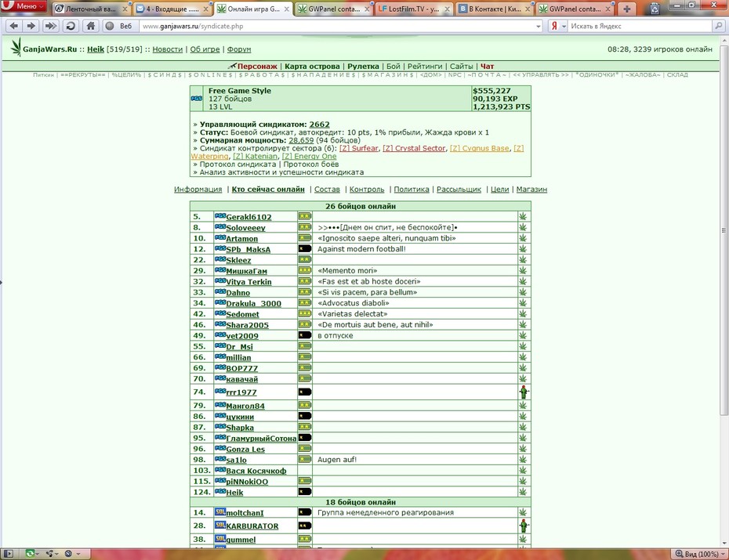Toggle the side panel button in status bar
The image size is (729, 560).
point(9,554)
